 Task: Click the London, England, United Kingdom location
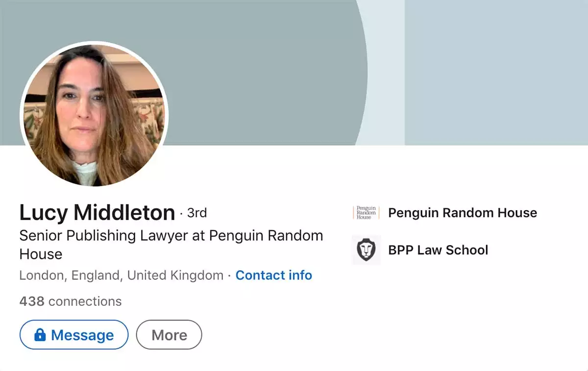click(121, 275)
